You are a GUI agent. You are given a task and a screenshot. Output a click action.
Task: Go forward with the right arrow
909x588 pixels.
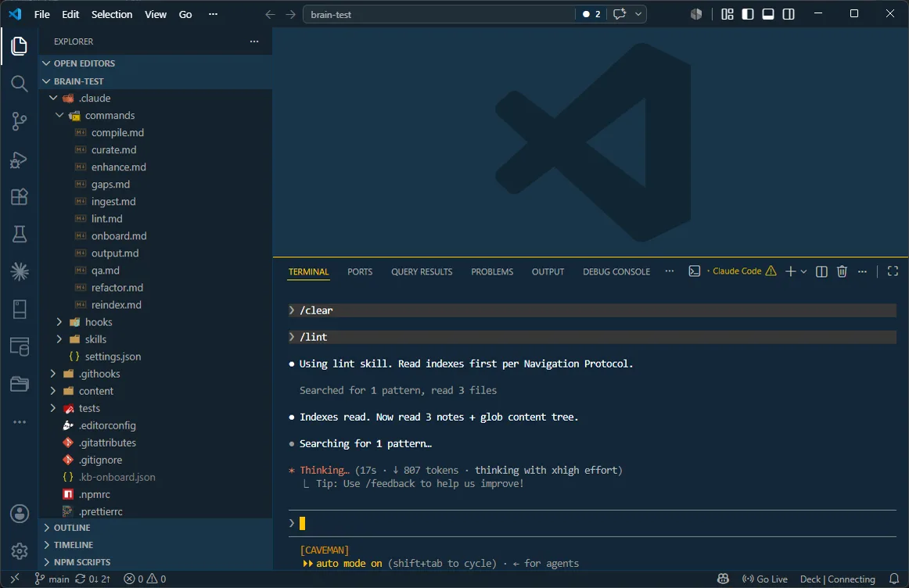tap(290, 15)
